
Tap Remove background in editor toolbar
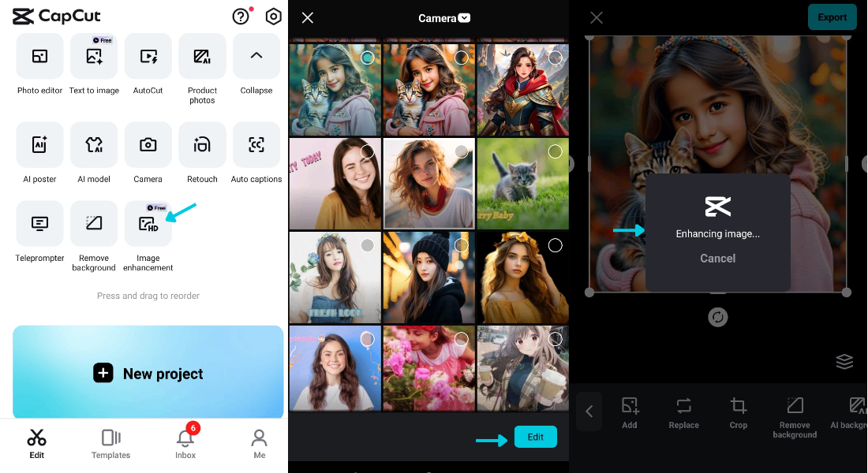795,418
